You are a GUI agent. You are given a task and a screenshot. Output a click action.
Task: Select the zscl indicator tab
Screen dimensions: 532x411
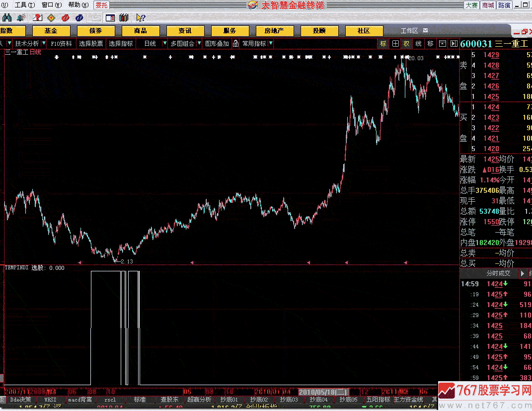pyautogui.click(x=110, y=400)
